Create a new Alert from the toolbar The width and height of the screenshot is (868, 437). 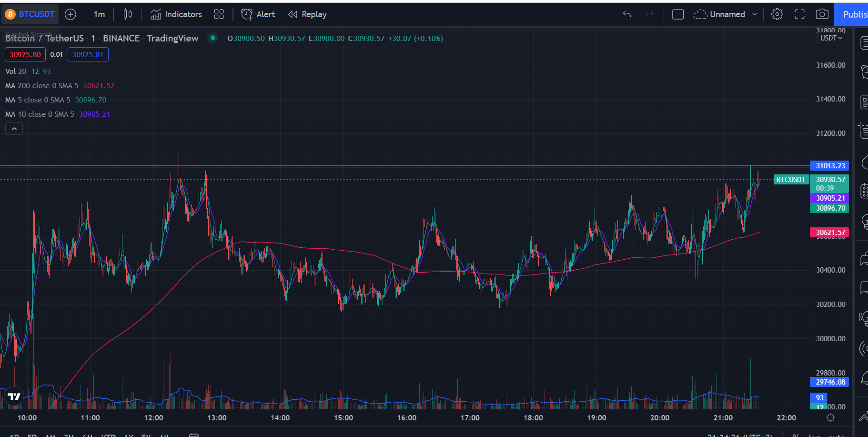(x=258, y=14)
